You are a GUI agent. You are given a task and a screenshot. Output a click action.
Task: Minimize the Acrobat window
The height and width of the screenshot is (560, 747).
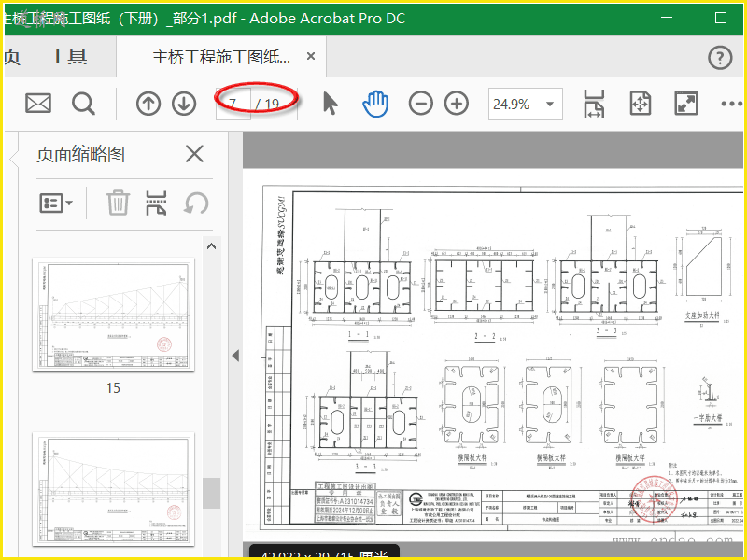(x=667, y=18)
